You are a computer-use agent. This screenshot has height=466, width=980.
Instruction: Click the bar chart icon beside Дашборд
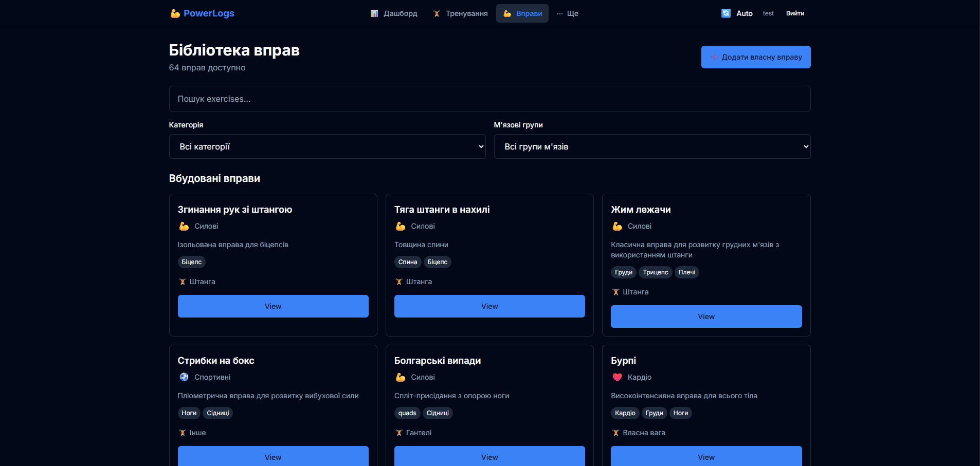coord(374,13)
